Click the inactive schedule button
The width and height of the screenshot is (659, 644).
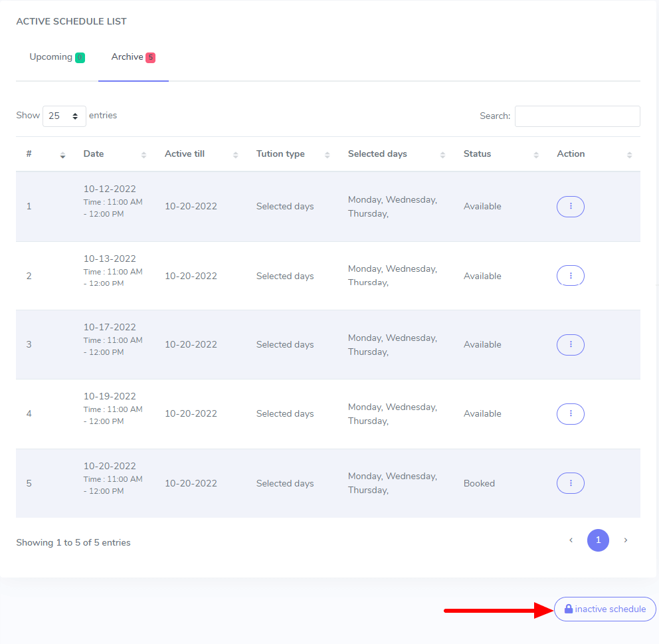(x=605, y=608)
